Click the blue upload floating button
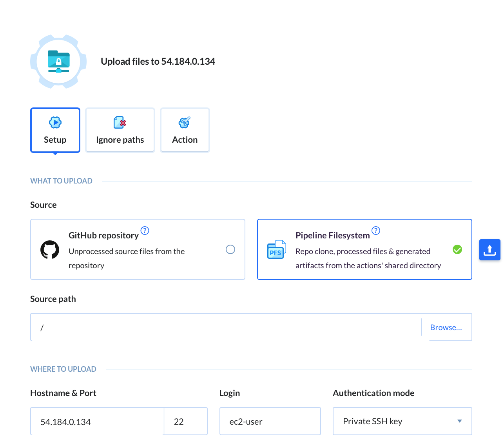The height and width of the screenshot is (447, 504). click(489, 250)
